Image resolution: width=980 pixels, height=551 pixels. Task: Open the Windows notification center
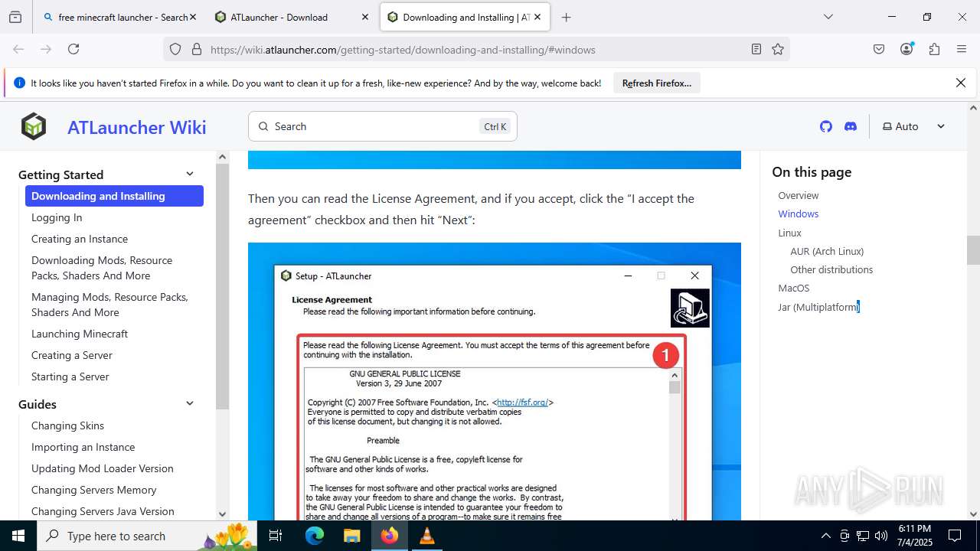(x=955, y=536)
